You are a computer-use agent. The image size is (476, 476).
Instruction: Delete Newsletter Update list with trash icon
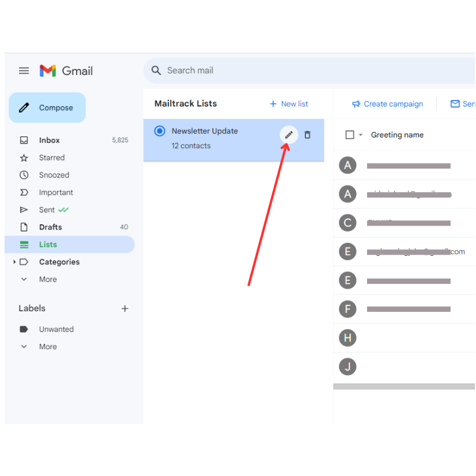(307, 134)
